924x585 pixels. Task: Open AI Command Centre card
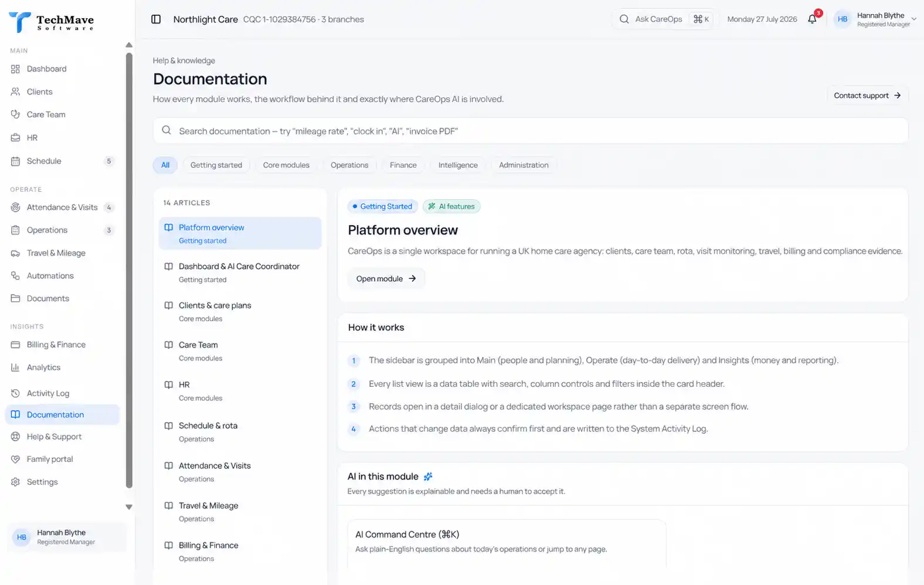tap(507, 543)
